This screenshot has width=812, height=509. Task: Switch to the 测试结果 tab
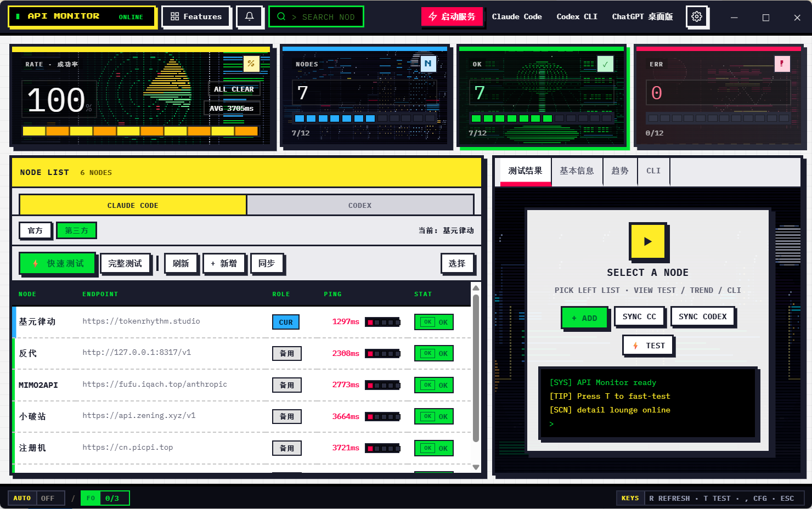[525, 171]
